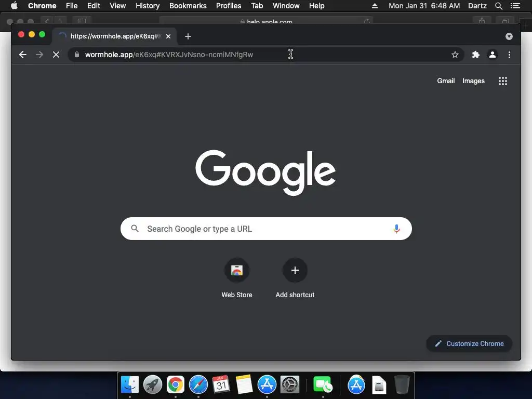Open the Bookmarks menu
This screenshot has width=532, height=399.
[188, 6]
